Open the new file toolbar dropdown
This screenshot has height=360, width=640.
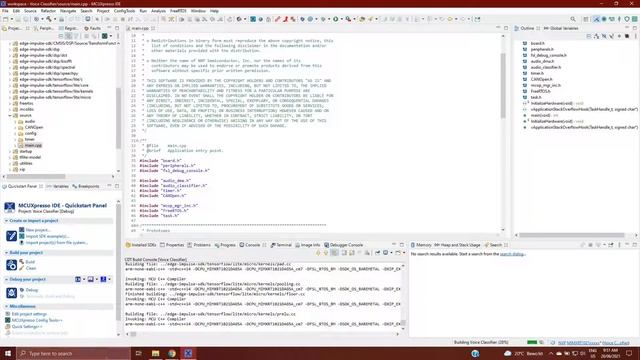point(12,19)
